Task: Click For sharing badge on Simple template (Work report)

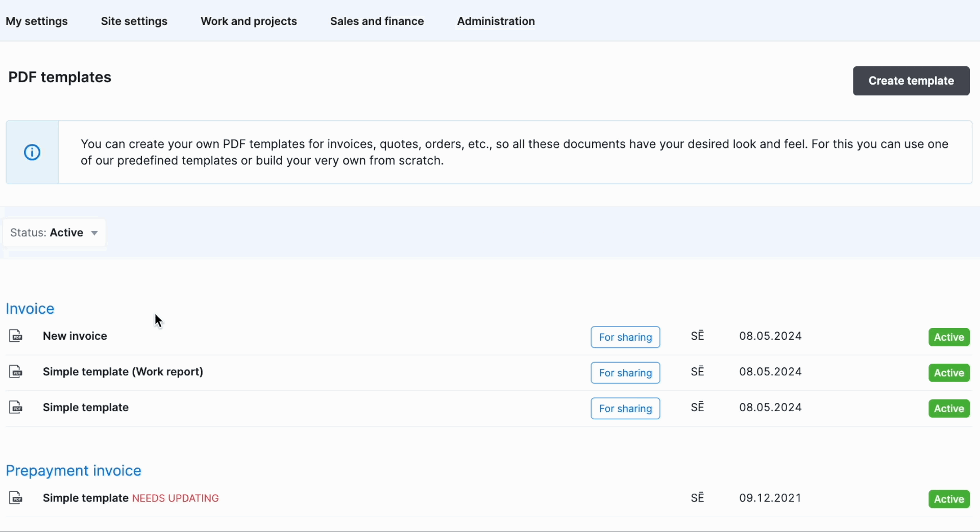Action: (625, 373)
